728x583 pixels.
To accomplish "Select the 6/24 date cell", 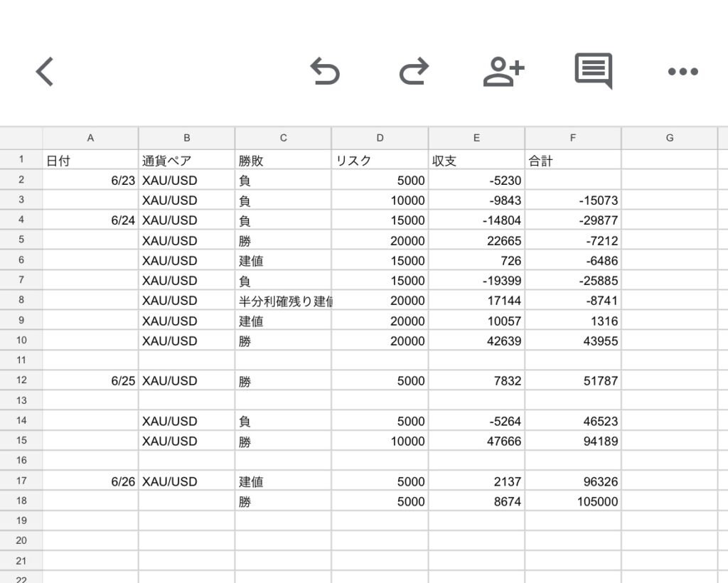I will (x=90, y=220).
